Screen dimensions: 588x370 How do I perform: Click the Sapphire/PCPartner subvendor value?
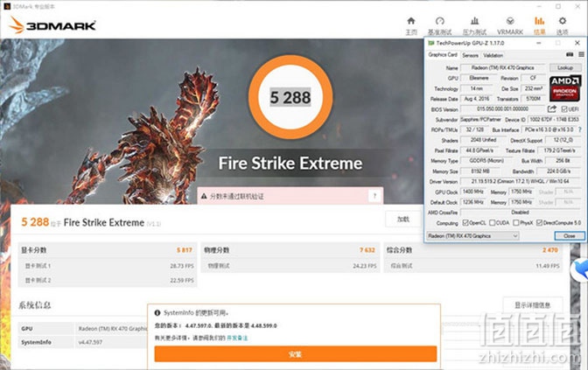pyautogui.click(x=480, y=119)
